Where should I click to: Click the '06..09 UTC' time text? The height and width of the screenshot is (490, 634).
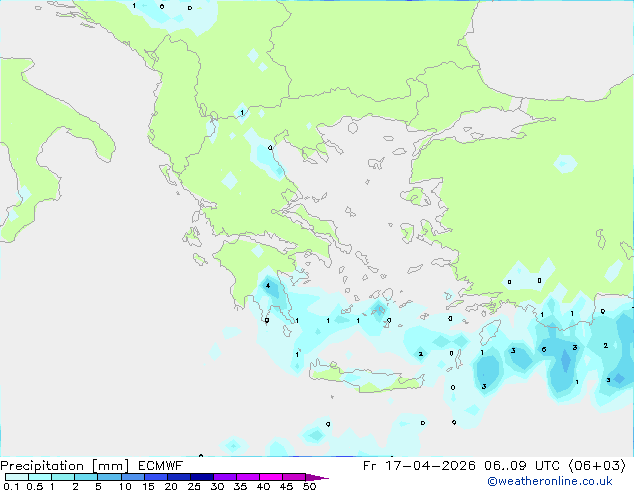[x=522, y=466]
